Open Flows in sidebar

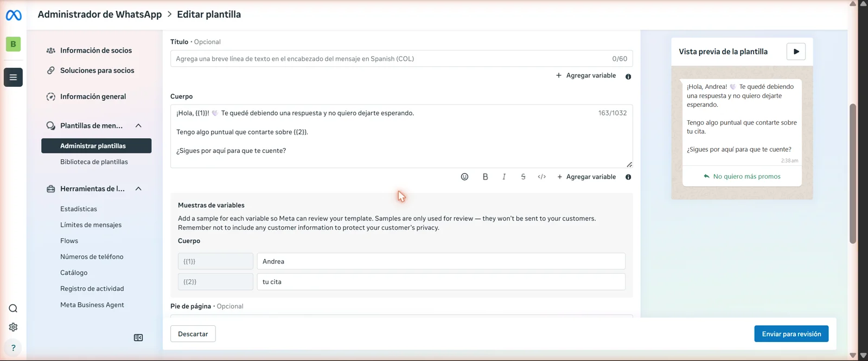coord(69,241)
